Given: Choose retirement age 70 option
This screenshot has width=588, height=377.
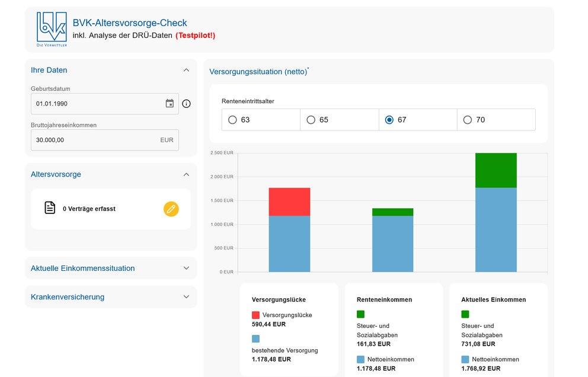Looking at the screenshot, I should coord(468,120).
